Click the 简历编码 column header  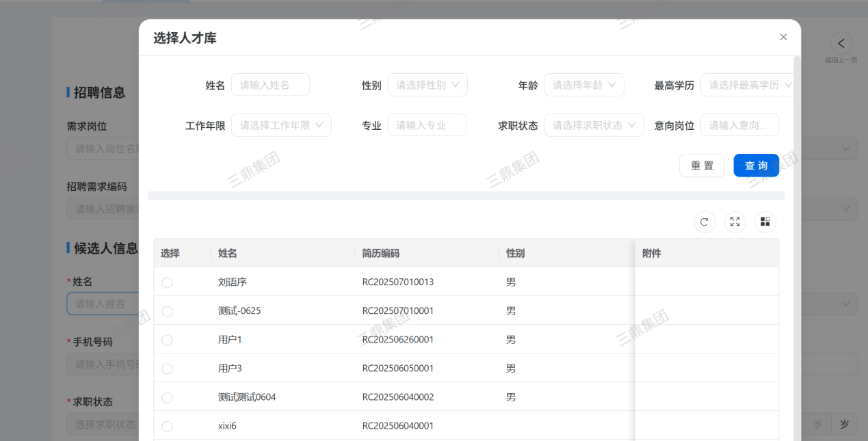click(x=381, y=253)
